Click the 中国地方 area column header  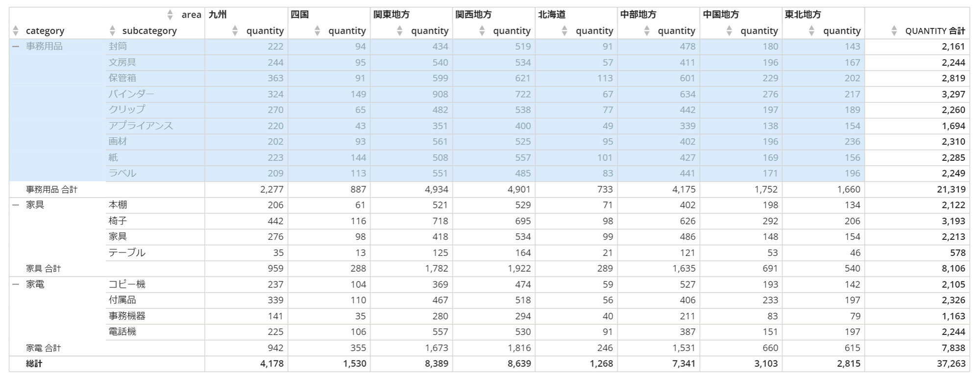[721, 15]
